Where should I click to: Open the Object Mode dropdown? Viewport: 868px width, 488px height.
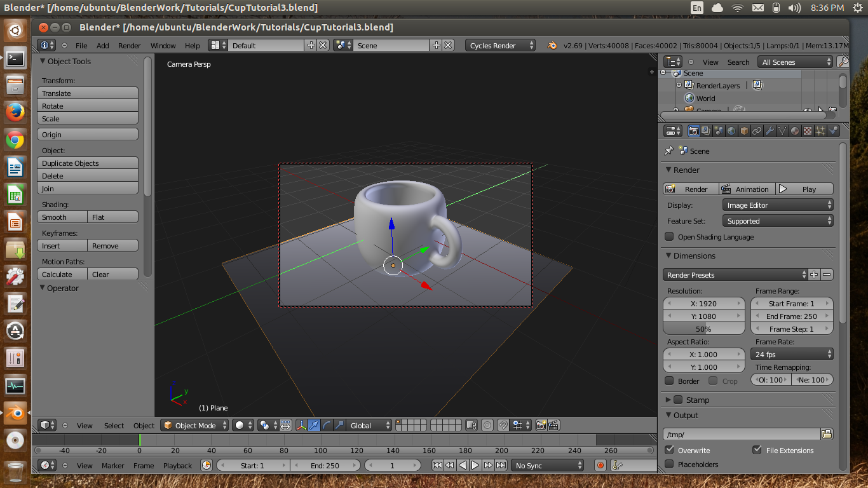[194, 425]
